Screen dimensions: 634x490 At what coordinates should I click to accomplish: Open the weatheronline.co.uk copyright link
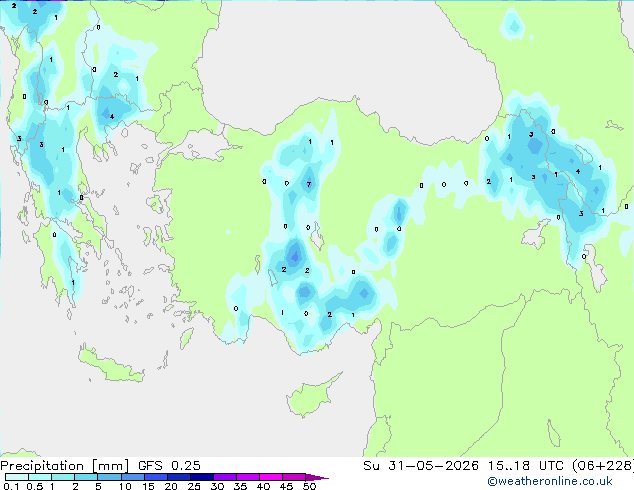pyautogui.click(x=550, y=481)
